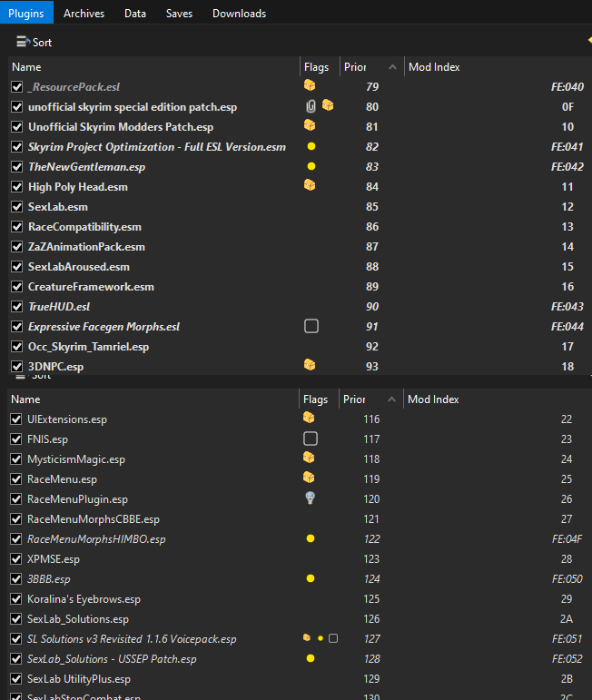Click the Sort button icon
Image resolution: width=592 pixels, height=700 pixels.
[24, 42]
